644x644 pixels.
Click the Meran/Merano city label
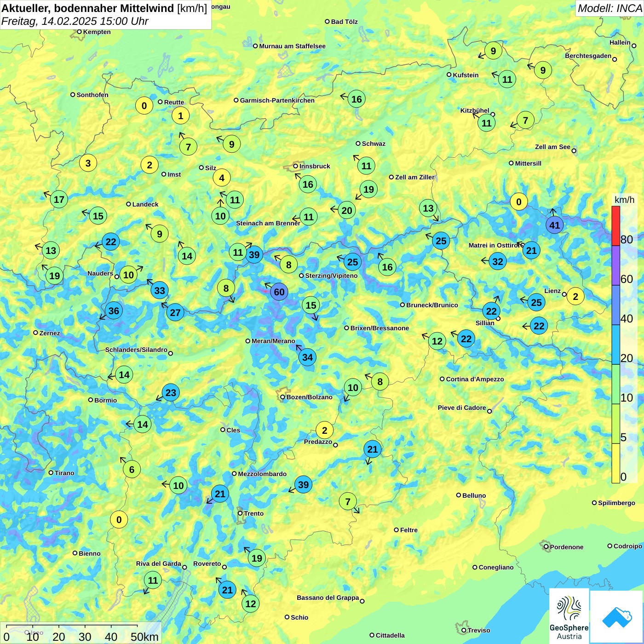[273, 341]
